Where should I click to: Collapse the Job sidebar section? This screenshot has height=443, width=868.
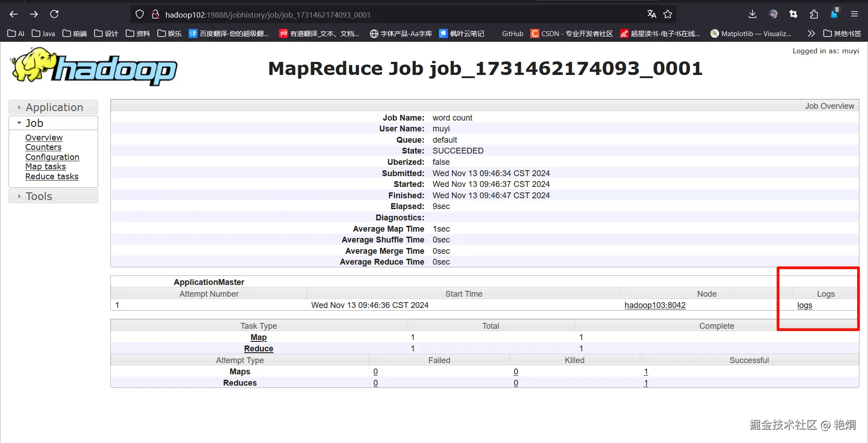[x=34, y=123]
